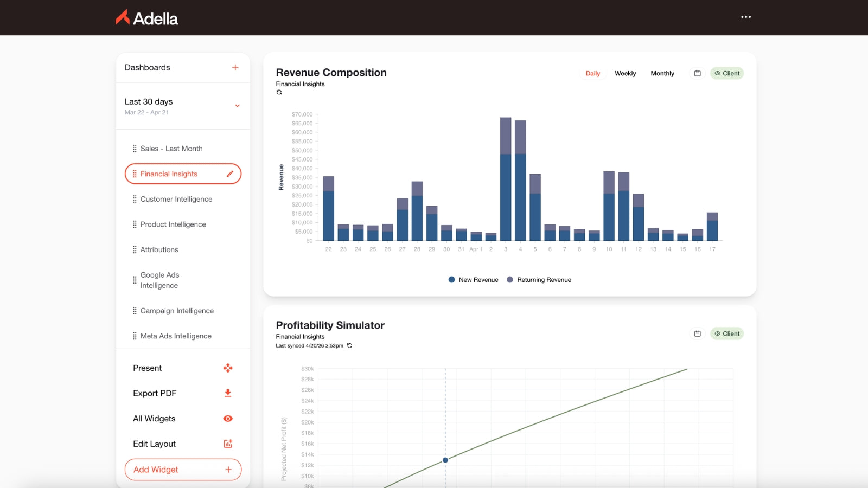Screen dimensions: 868x488
Task: Click the blue point on profitability line
Action: pyautogui.click(x=445, y=460)
